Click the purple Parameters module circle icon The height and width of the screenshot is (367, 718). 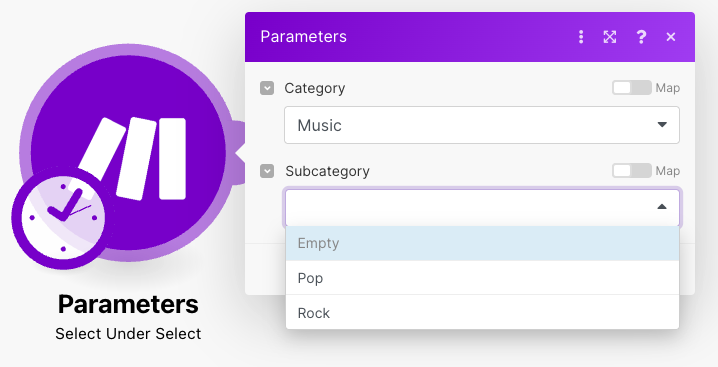(x=128, y=151)
